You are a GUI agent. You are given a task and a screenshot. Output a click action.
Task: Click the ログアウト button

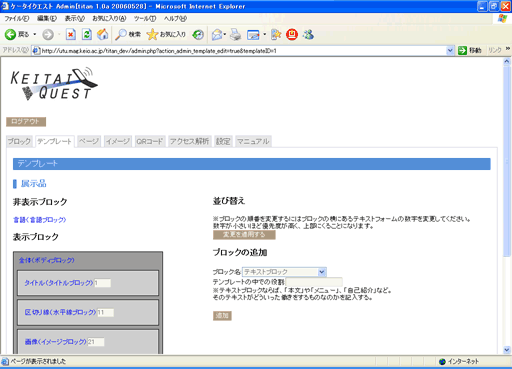[x=26, y=122]
